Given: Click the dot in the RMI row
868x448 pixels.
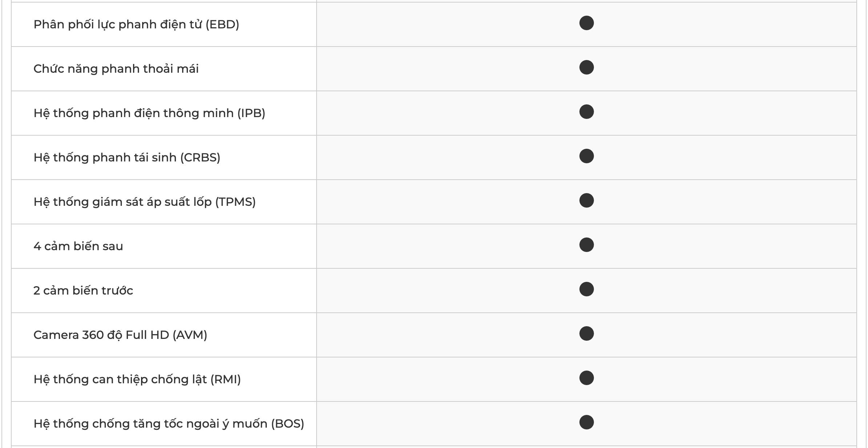Looking at the screenshot, I should [x=586, y=378].
